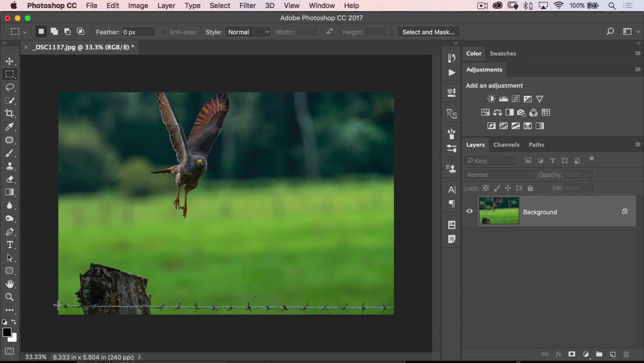Click the trash icon to delete layer
Image resolution: width=644 pixels, height=363 pixels.
click(626, 354)
